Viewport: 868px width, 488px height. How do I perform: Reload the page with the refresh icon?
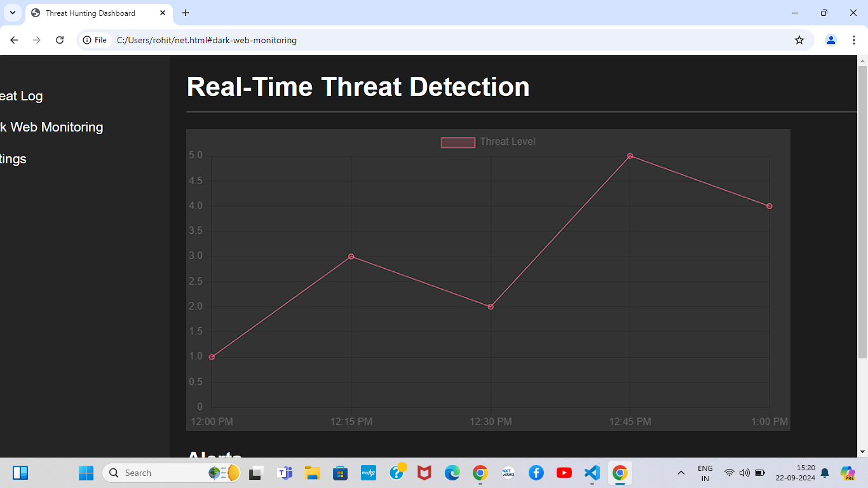click(x=60, y=40)
